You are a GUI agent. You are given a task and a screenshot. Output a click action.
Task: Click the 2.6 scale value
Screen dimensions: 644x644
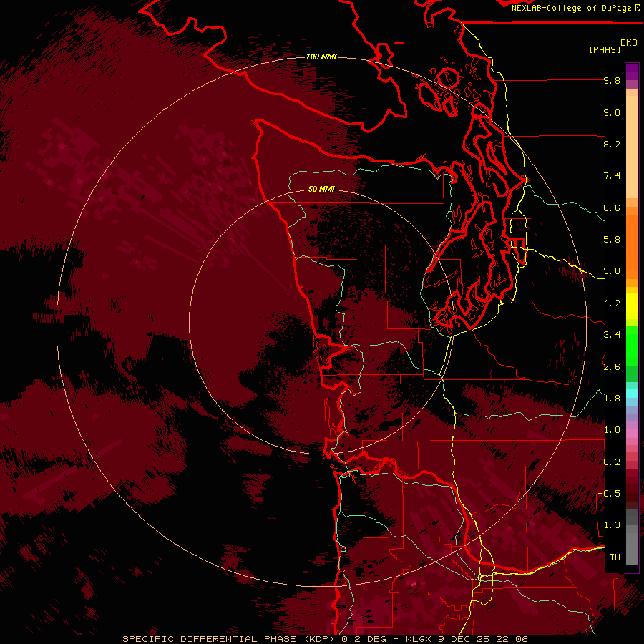[x=612, y=367]
